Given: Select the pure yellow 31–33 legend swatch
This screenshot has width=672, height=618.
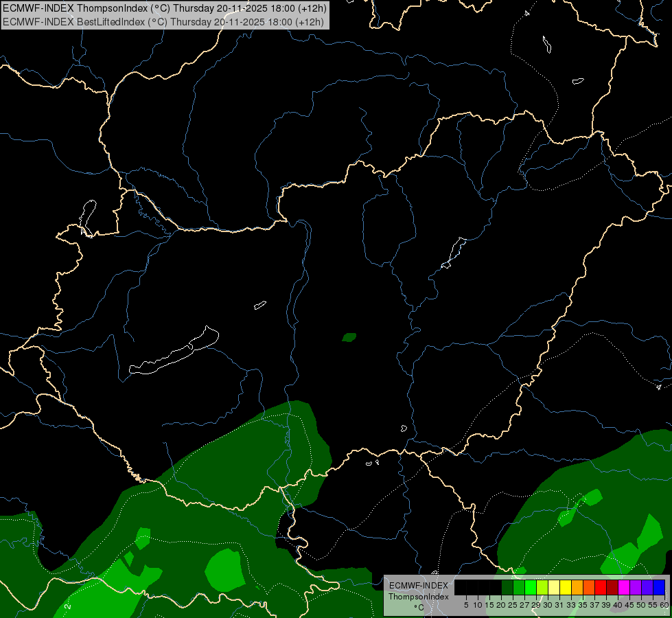Looking at the screenshot, I should tap(566, 587).
